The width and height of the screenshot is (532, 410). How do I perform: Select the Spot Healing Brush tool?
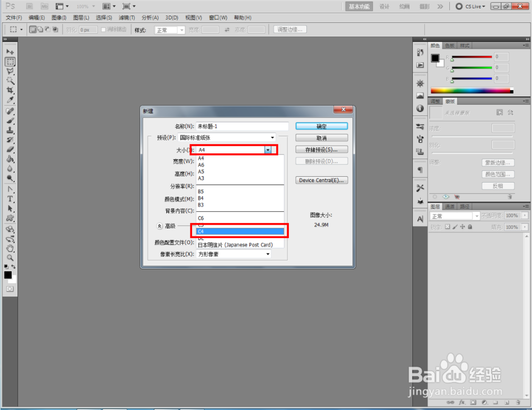click(10, 111)
